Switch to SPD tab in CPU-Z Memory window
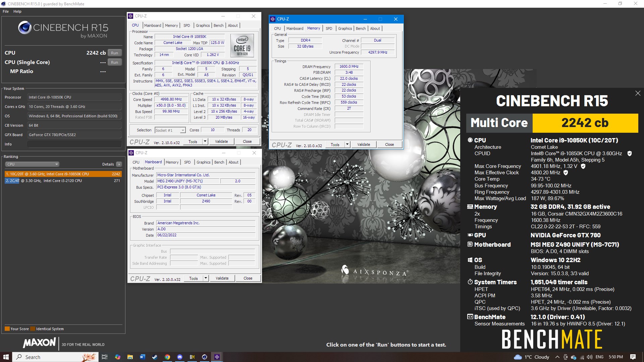The image size is (644, 362). 329,28
